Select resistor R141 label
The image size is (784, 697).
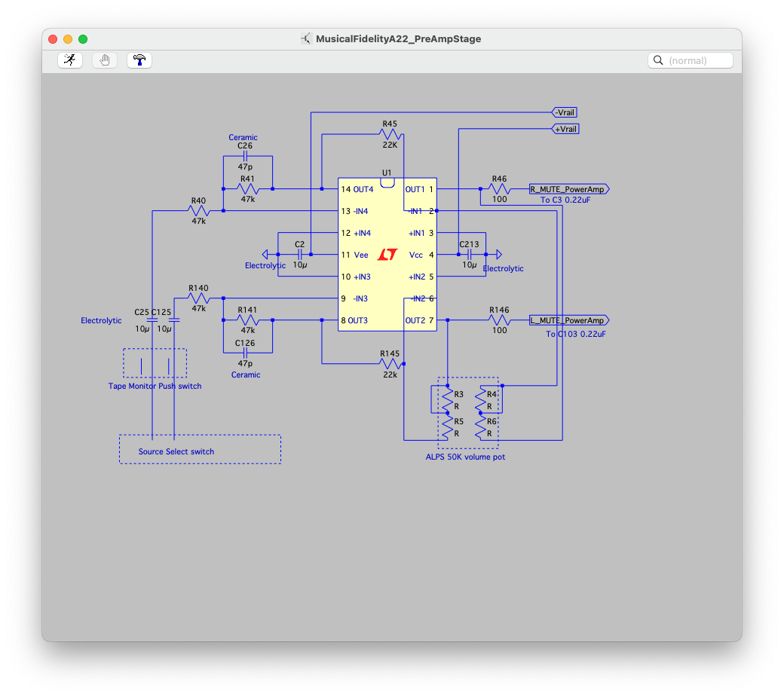tap(247, 310)
